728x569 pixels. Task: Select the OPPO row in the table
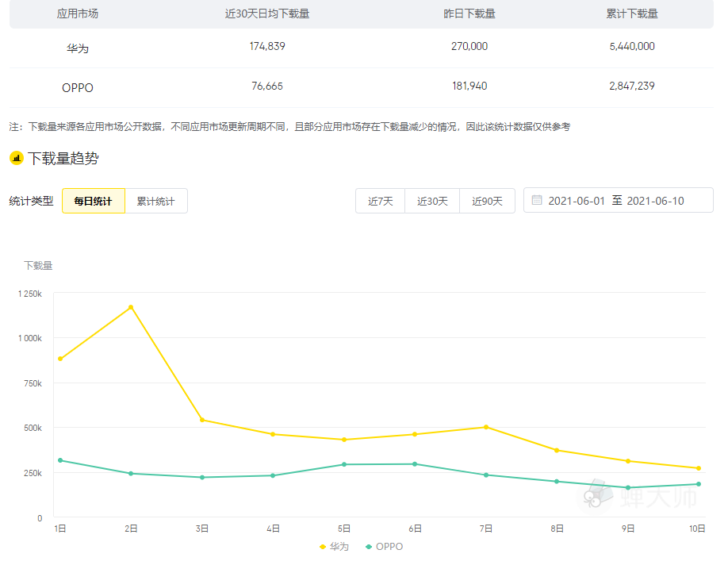tap(77, 87)
